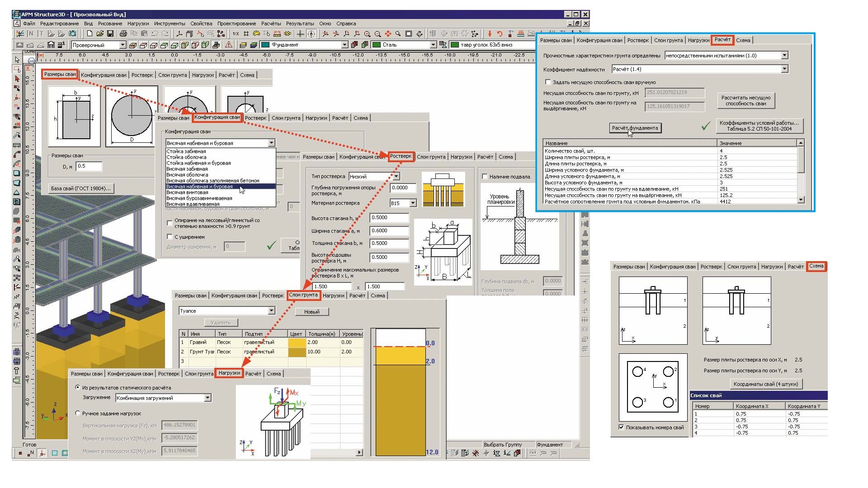The width and height of the screenshot is (868, 488).
Task: Check the 'Наличие подвала' checkbox
Action: [x=485, y=177]
